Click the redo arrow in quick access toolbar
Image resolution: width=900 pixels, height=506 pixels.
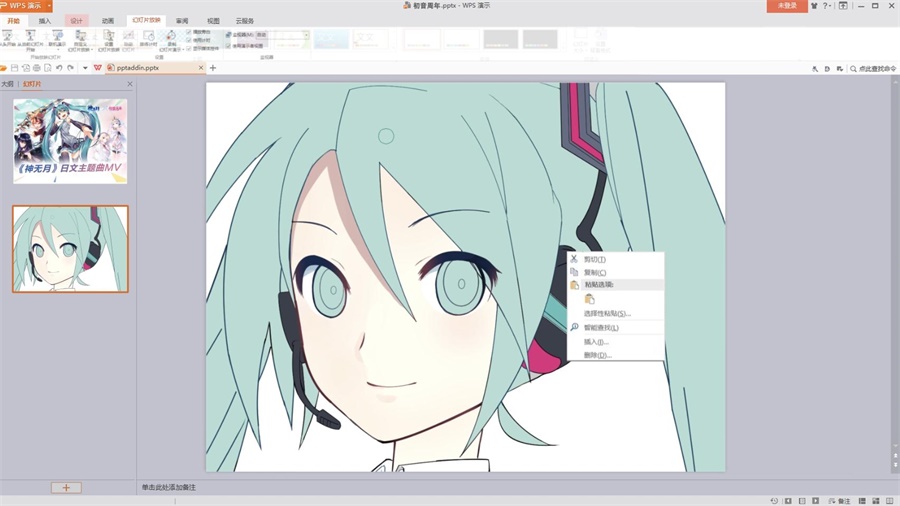(71, 68)
